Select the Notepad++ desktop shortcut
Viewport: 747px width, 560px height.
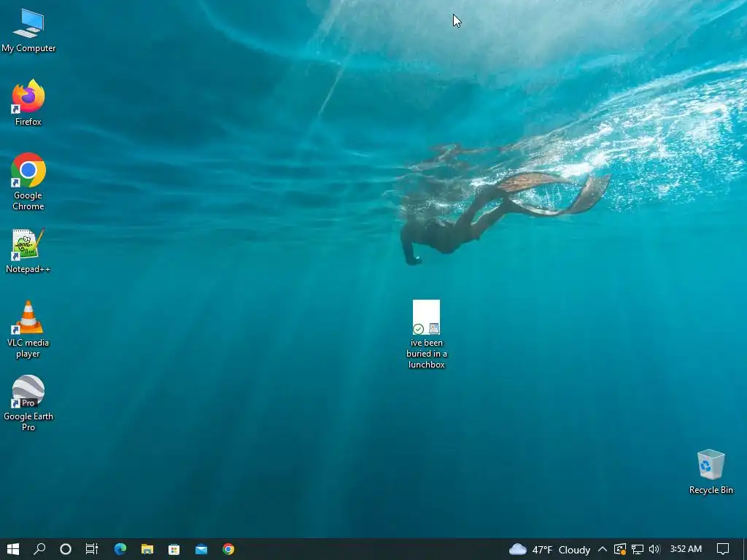pos(28,251)
